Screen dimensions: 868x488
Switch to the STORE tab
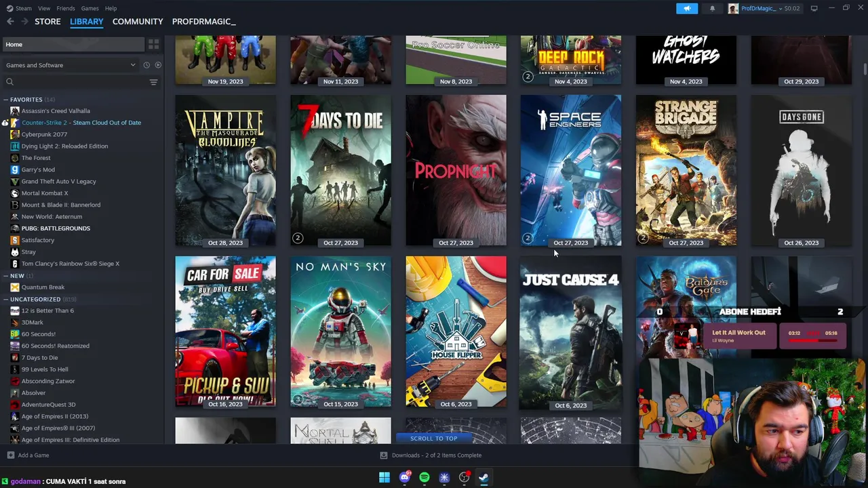tap(47, 22)
